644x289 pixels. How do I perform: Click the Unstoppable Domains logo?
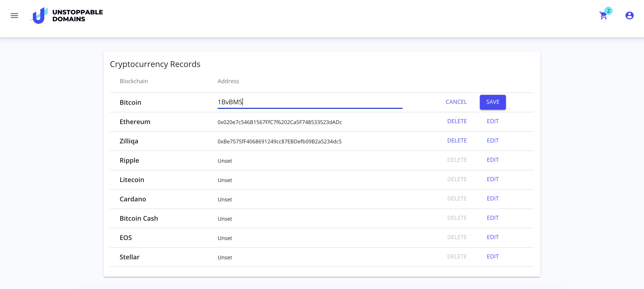(x=66, y=16)
